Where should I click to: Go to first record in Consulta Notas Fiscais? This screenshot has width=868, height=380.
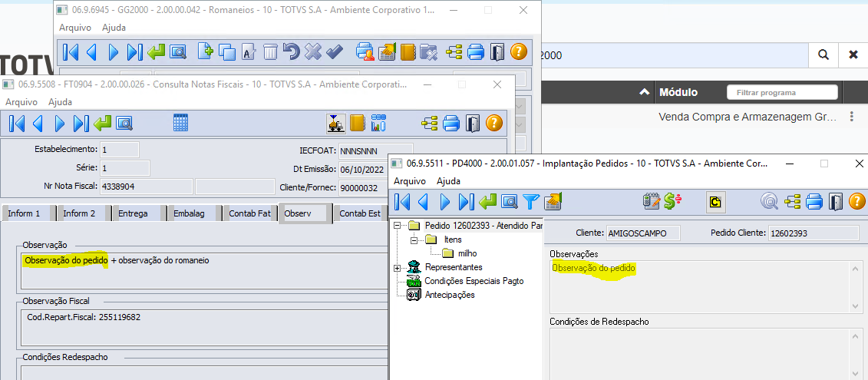17,123
